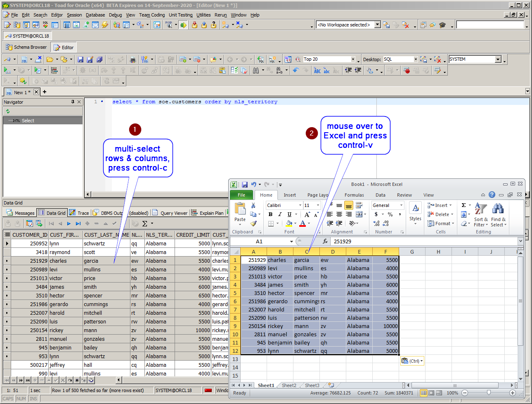Screen dimensions: 532x404
Task: Click Format Painter brush icon in Excel
Action: (x=253, y=223)
